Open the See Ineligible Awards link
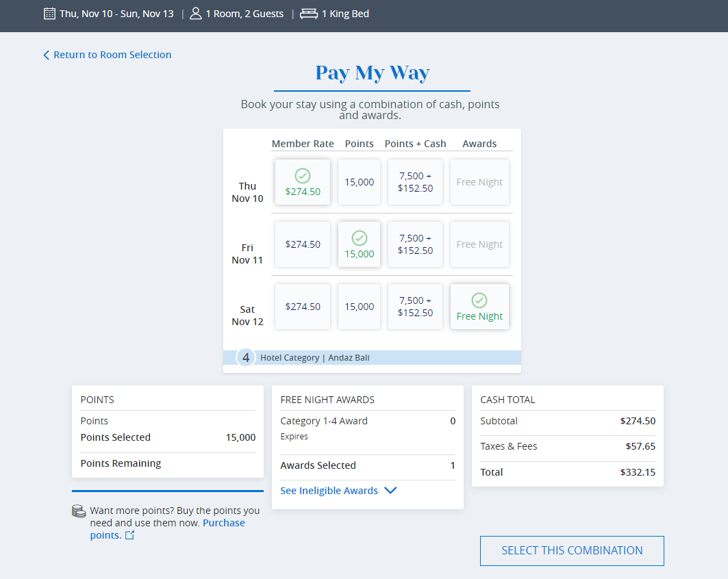728x579 pixels. tap(329, 491)
